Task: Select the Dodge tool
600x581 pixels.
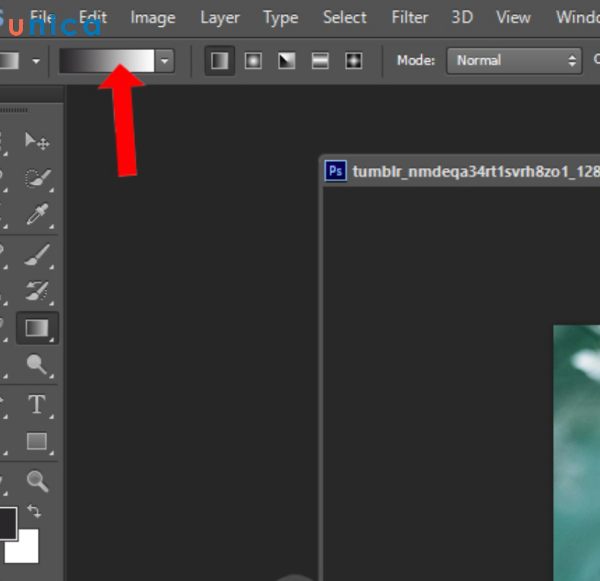Action: point(37,364)
